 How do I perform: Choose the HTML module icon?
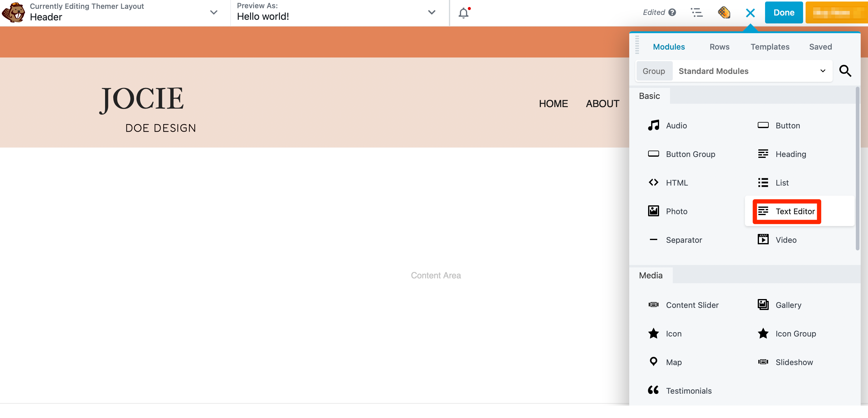(x=653, y=183)
